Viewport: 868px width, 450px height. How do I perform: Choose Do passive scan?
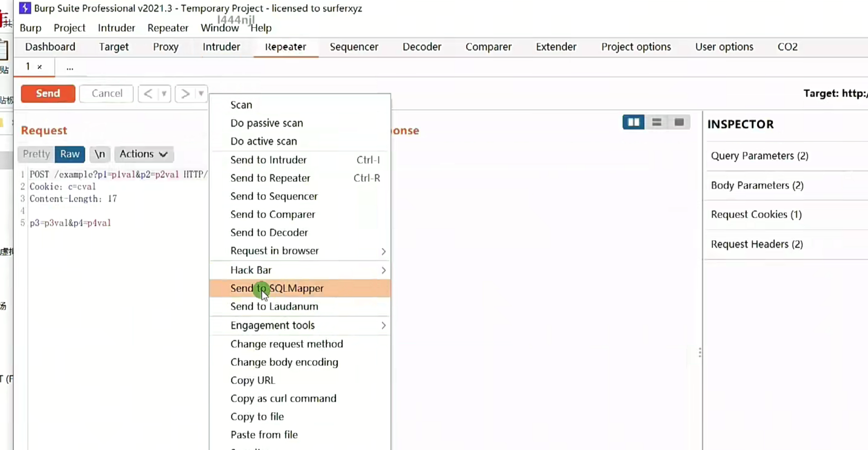(x=300, y=123)
